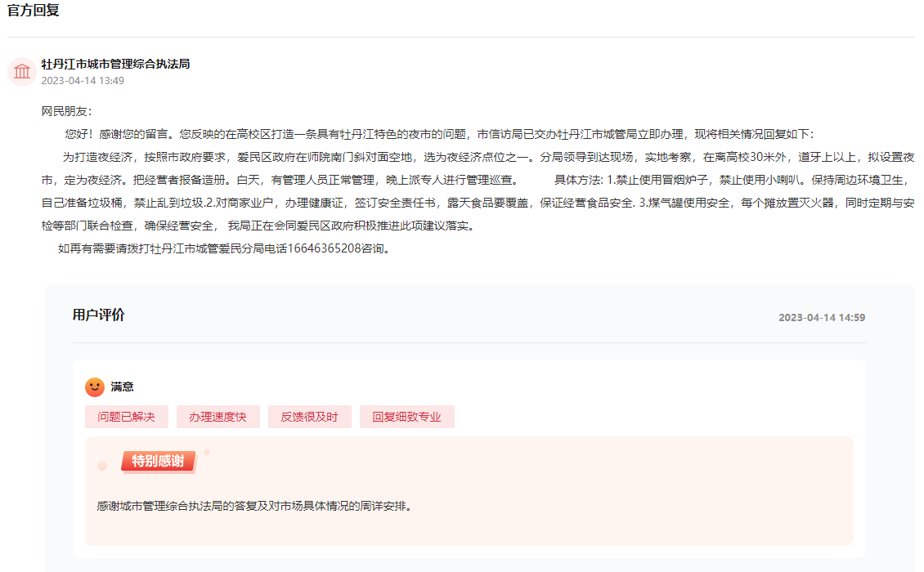Viewport: 924px width, 572px height.
Task: Click the line starting 检等部门联合检查
Action: click(x=258, y=226)
